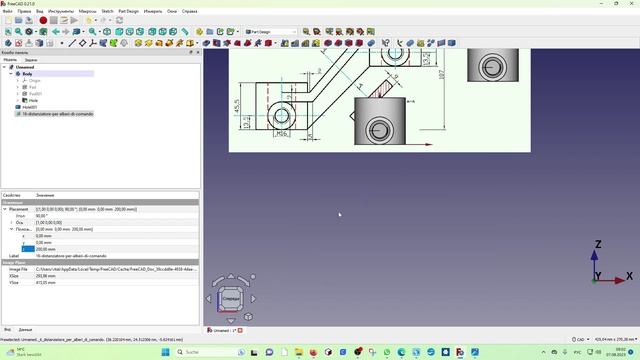Open the draw style dropdown arrow
Image resolution: width=640 pixels, height=360 pixels.
[x=36, y=32]
